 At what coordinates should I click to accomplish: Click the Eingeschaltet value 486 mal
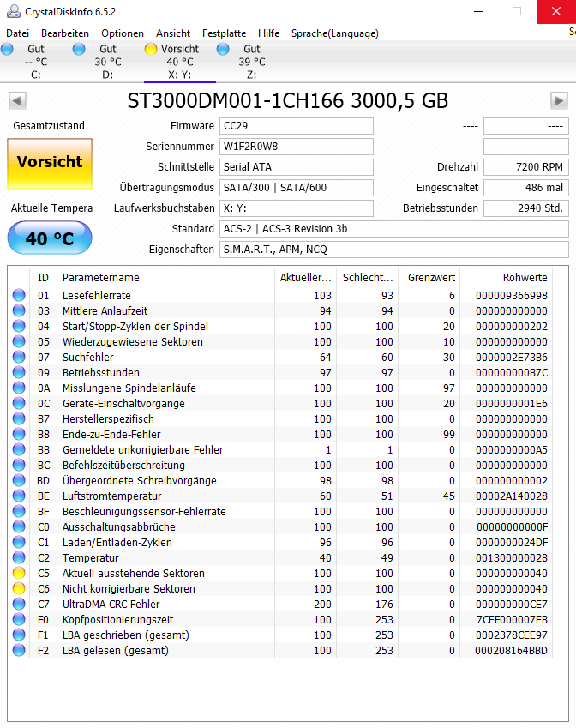pos(526,188)
